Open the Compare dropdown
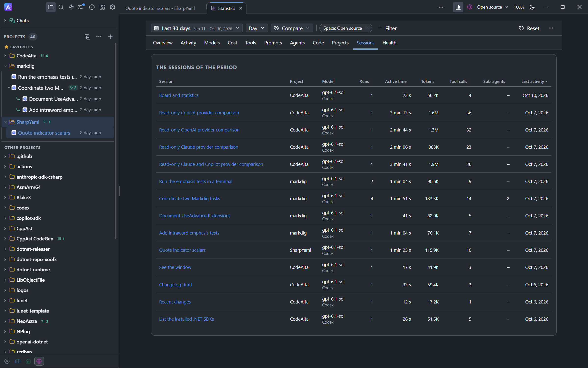588x368 pixels. (292, 28)
